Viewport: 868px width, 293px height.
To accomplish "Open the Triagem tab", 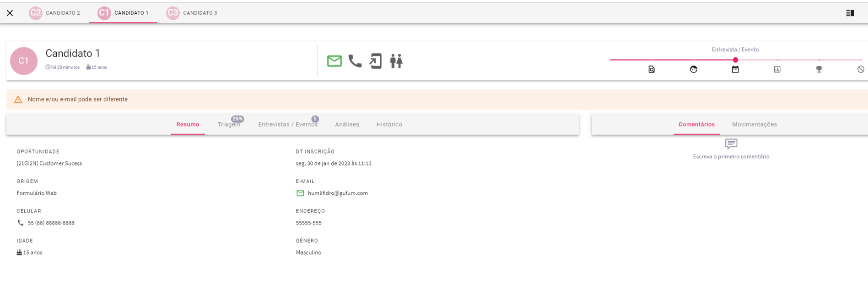I will click(229, 124).
